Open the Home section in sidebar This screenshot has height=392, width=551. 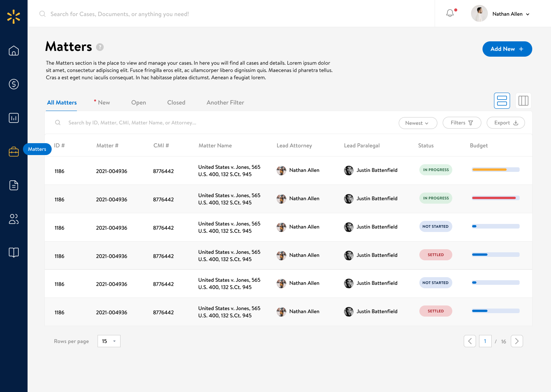(14, 51)
